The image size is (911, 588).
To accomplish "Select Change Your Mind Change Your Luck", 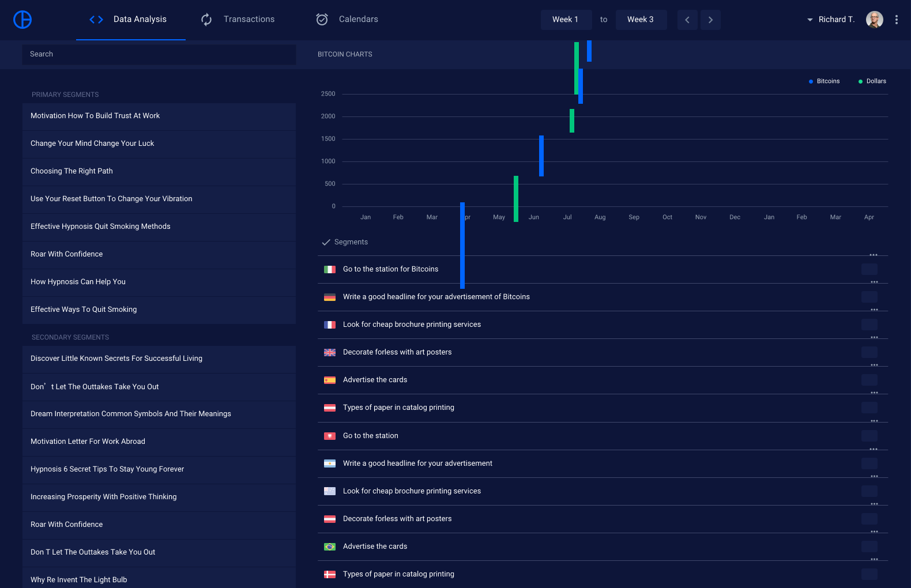I will (159, 144).
